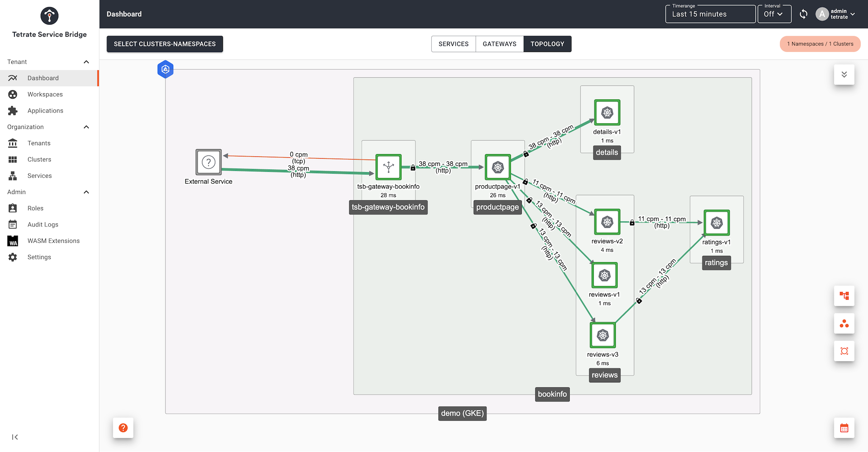
Task: Click the Roles link
Action: [35, 208]
